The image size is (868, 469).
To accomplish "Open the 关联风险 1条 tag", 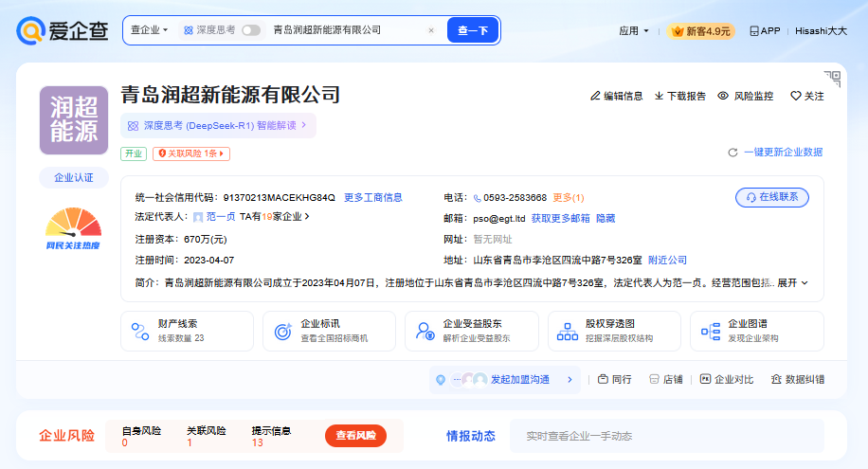I will [191, 153].
